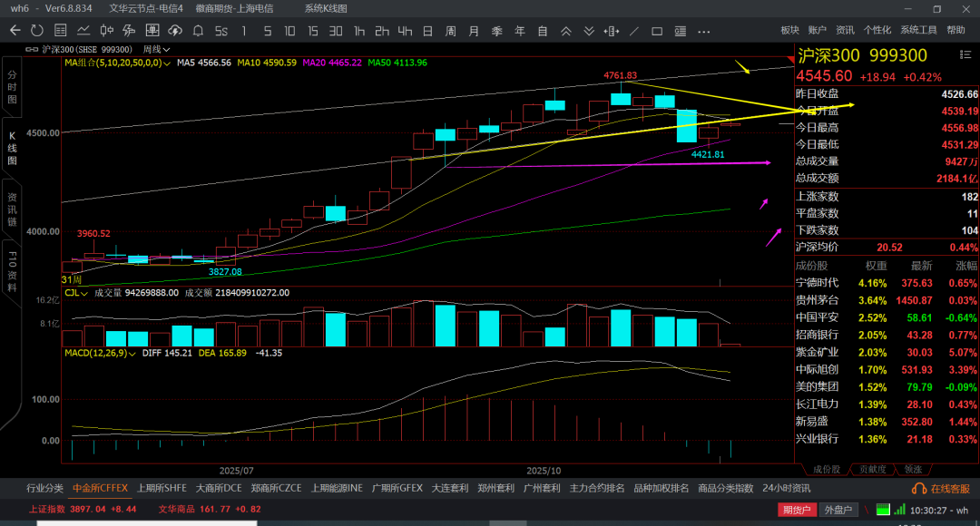Image resolution: width=980 pixels, height=526 pixels.
Task: Switch to the 上期所SHFE tab
Action: [x=162, y=488]
